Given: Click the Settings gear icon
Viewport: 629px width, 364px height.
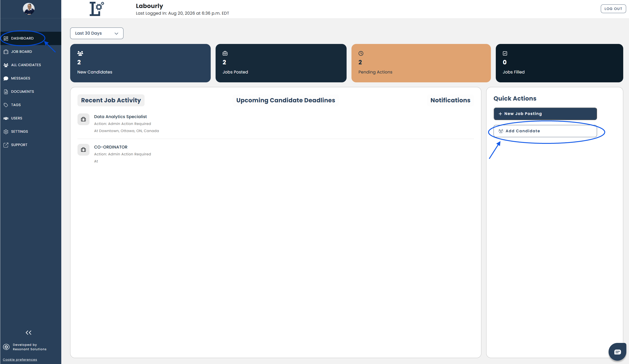Looking at the screenshot, I should pos(6,131).
